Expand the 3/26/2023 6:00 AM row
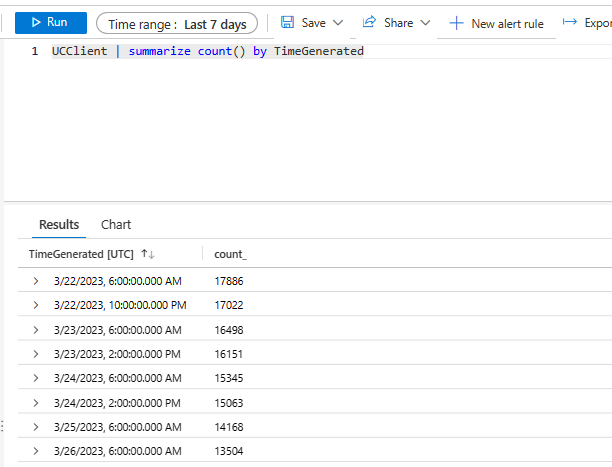The width and height of the screenshot is (612, 467). click(36, 450)
